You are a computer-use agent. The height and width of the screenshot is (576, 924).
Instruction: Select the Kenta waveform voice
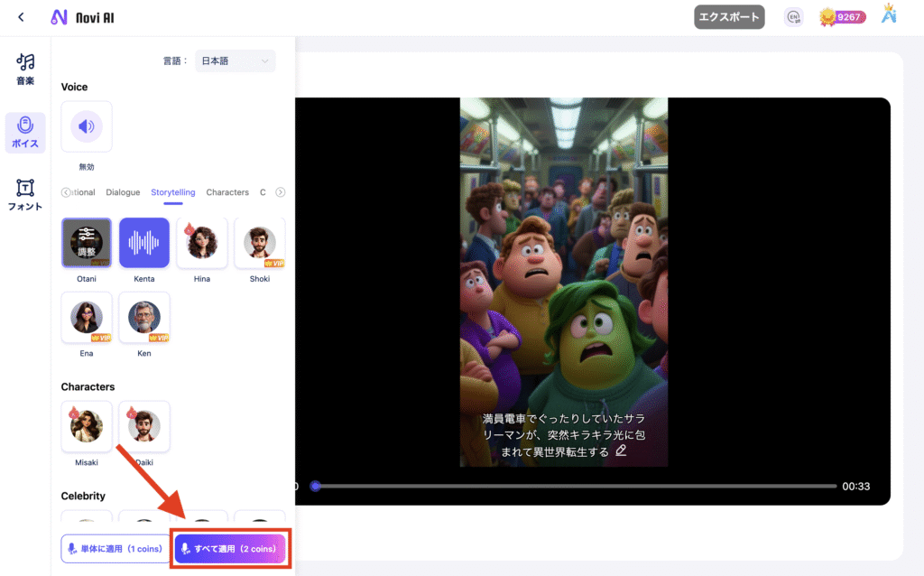144,243
